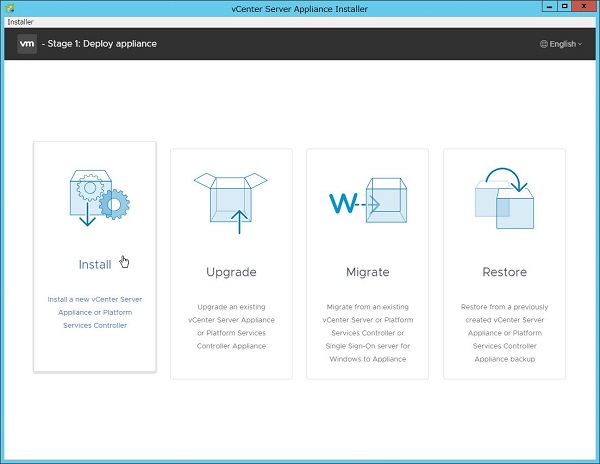This screenshot has width=600, height=464.
Task: Open the English language dropdown
Action: click(561, 44)
